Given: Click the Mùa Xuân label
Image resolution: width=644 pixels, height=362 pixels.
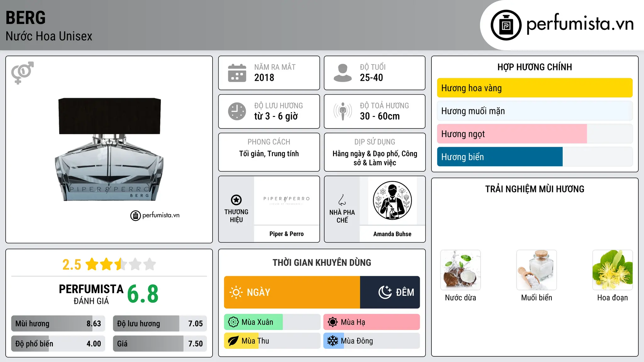Looking at the screenshot, I should (257, 322).
